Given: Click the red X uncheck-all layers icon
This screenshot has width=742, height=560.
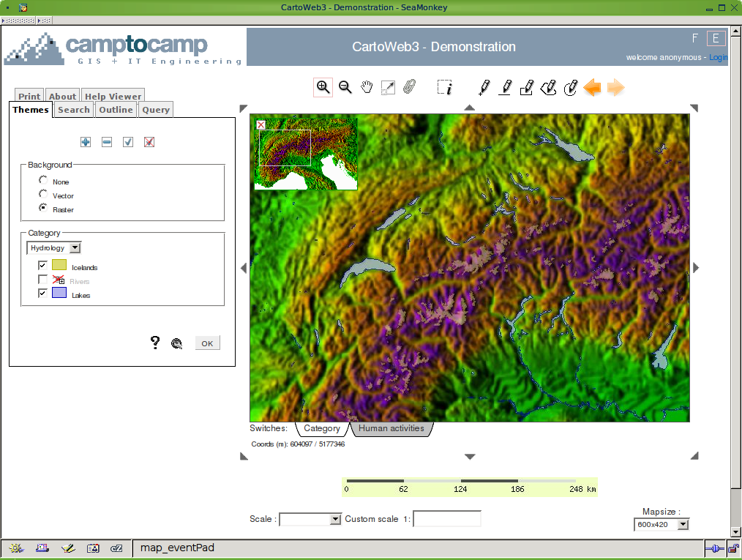Looking at the screenshot, I should (149, 142).
